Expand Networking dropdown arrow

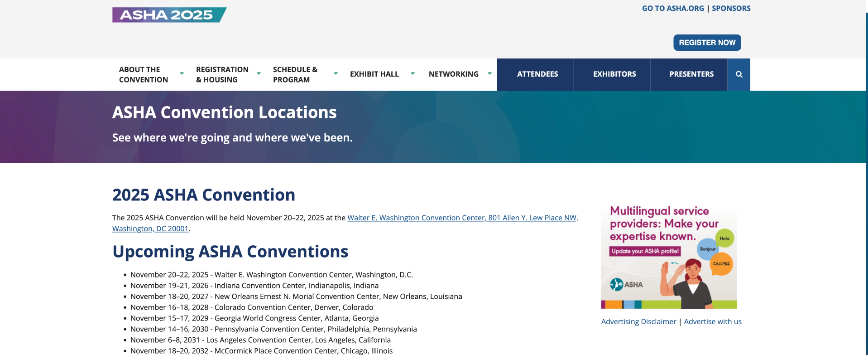(489, 73)
